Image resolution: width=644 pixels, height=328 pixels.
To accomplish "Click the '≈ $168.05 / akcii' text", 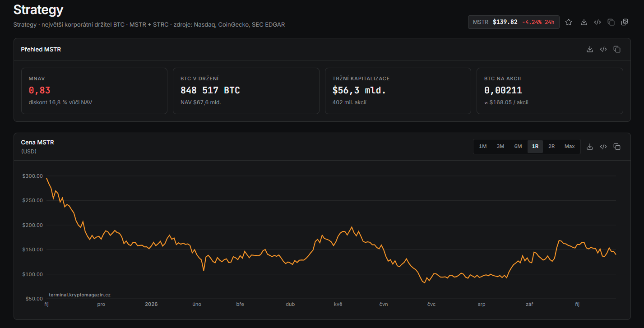I will 506,102.
